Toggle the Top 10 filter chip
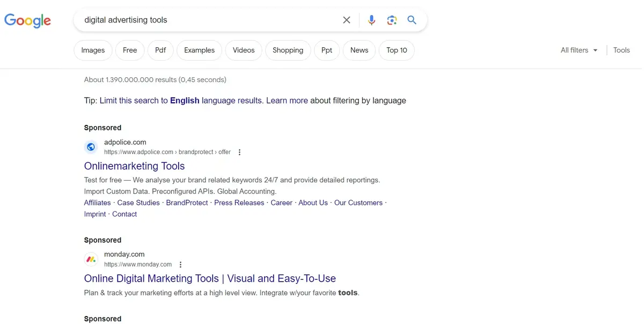This screenshot has width=644, height=324. pos(397,50)
